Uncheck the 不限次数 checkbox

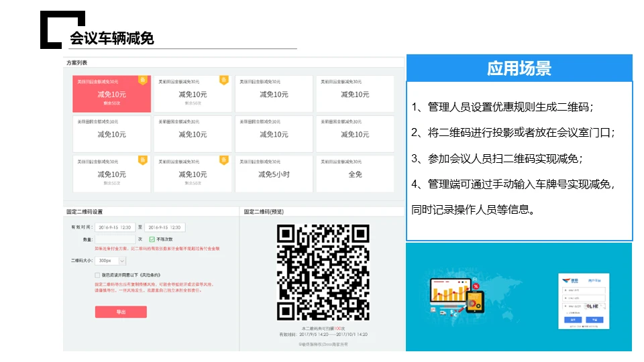pyautogui.click(x=152, y=239)
